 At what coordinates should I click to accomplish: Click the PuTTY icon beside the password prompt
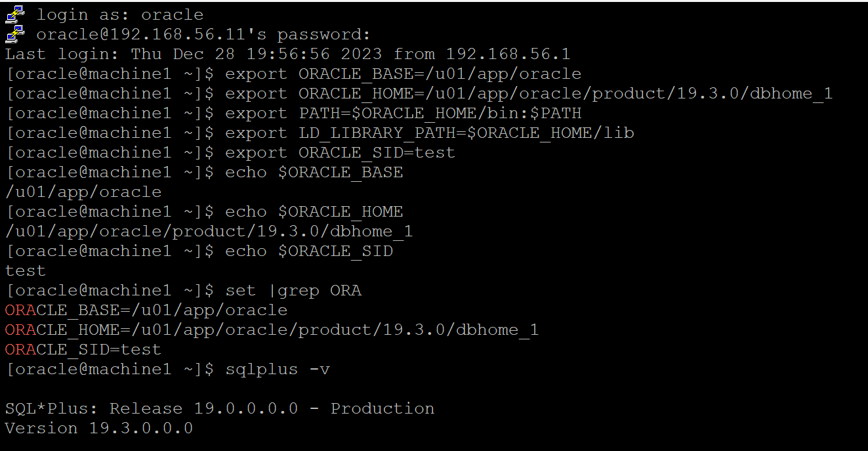coord(15,33)
